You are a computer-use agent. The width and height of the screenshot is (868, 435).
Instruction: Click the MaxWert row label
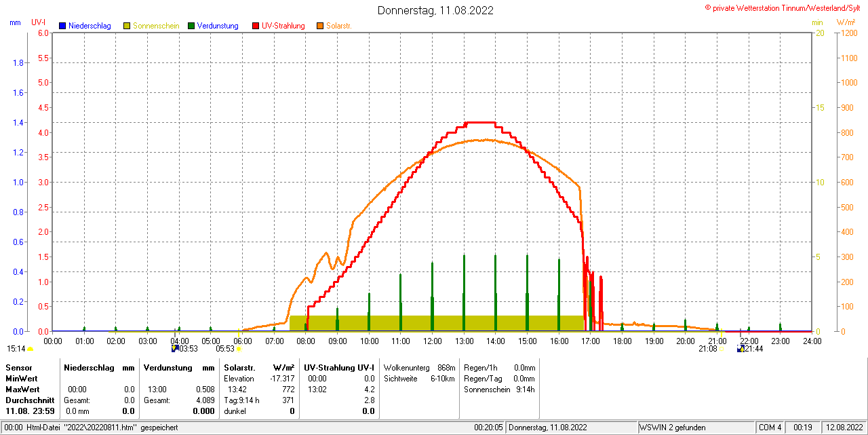23,389
